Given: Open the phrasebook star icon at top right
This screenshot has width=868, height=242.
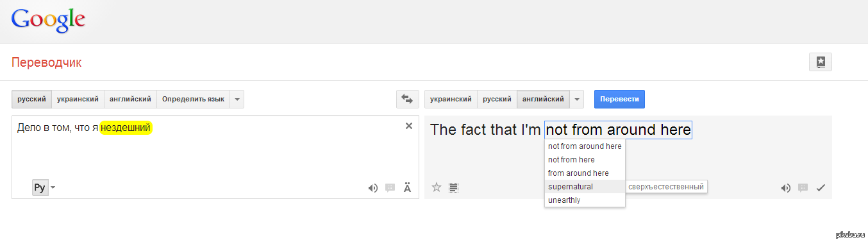Looking at the screenshot, I should [x=821, y=62].
